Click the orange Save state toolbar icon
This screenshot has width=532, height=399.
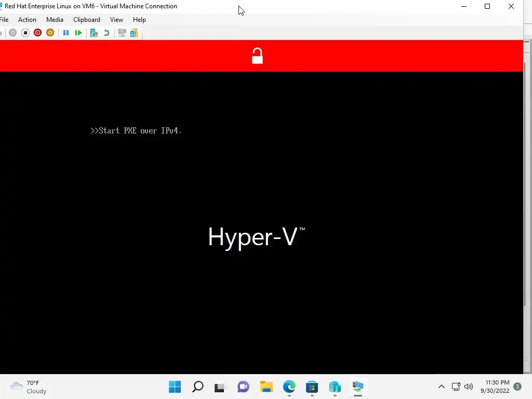50,33
